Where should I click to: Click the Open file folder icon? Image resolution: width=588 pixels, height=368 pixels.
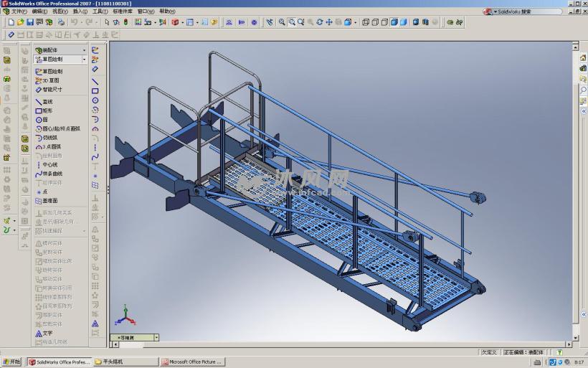click(x=21, y=22)
